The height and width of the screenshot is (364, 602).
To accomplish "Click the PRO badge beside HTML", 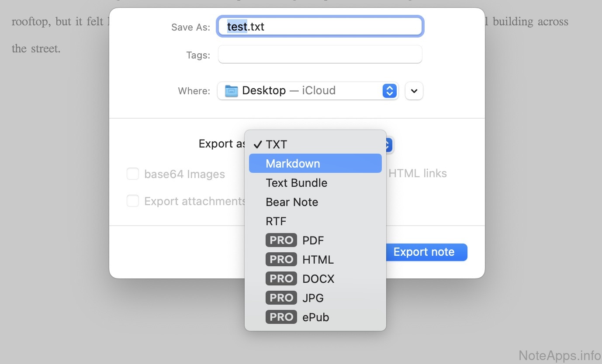I will [281, 260].
